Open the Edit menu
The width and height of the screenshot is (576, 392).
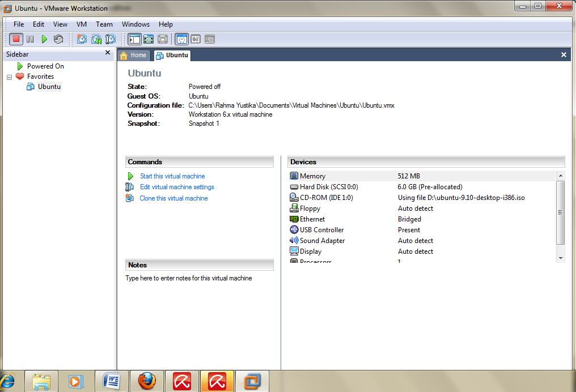click(x=39, y=24)
